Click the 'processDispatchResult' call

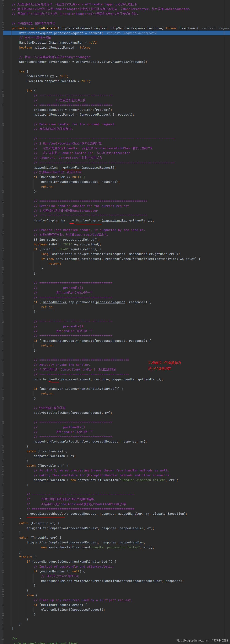[46, 514]
